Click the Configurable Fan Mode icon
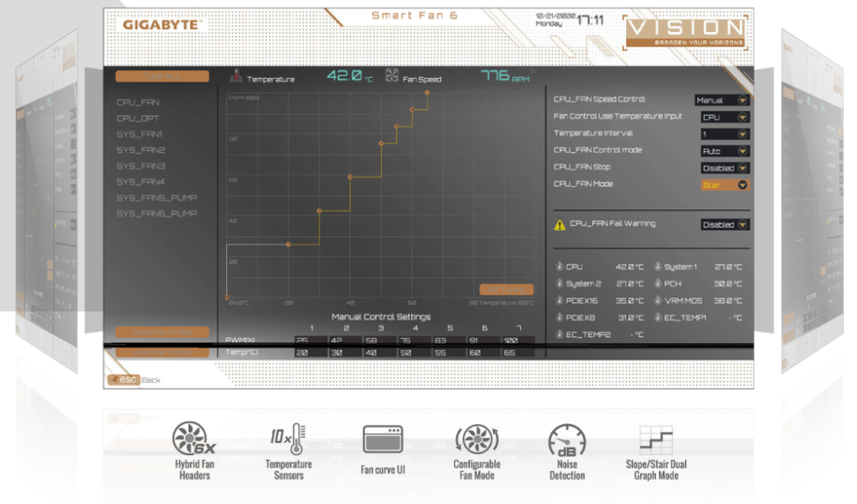 point(477,438)
